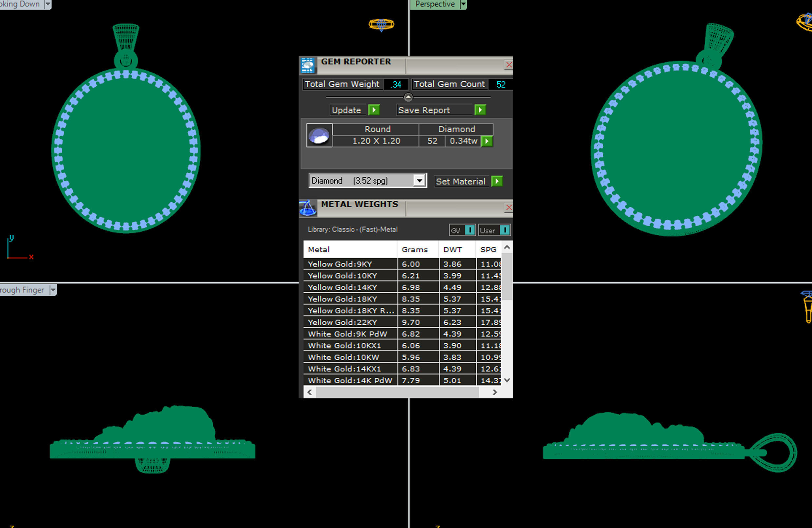The width and height of the screenshot is (812, 528).
Task: Click the round diamond gem thumbnail
Action: (x=319, y=136)
